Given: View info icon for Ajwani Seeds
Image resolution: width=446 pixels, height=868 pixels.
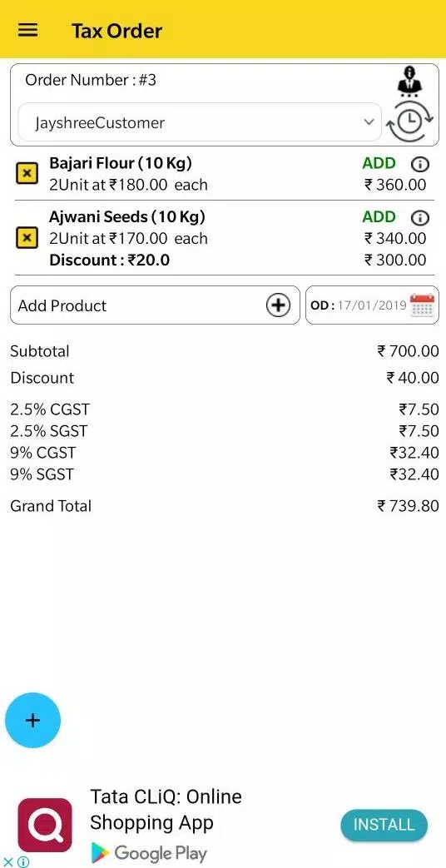Looking at the screenshot, I should [x=420, y=218].
